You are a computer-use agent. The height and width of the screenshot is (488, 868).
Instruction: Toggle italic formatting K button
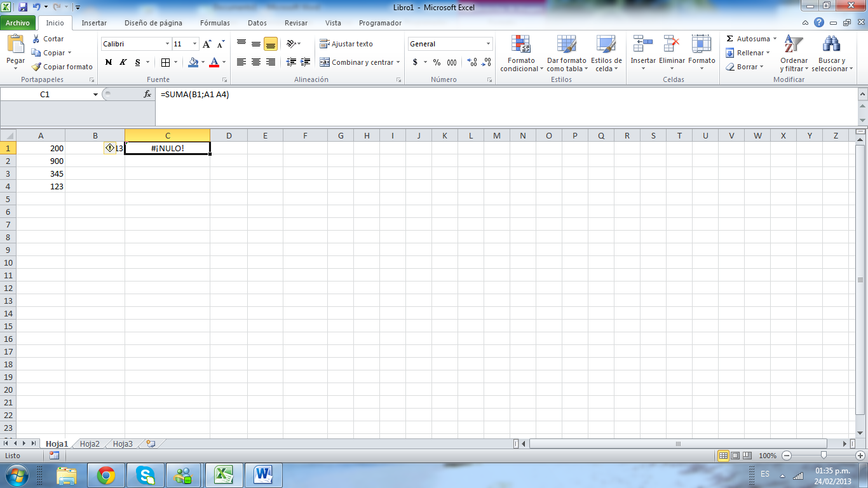[123, 62]
